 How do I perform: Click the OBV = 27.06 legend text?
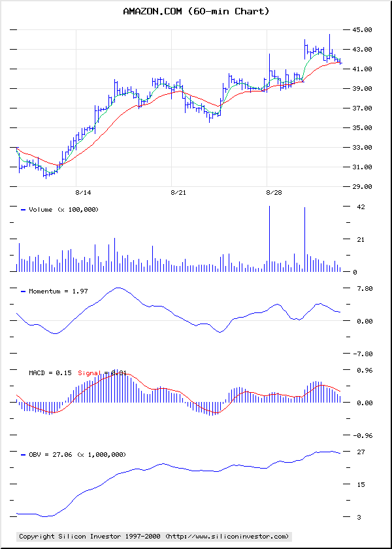pyautogui.click(x=77, y=454)
